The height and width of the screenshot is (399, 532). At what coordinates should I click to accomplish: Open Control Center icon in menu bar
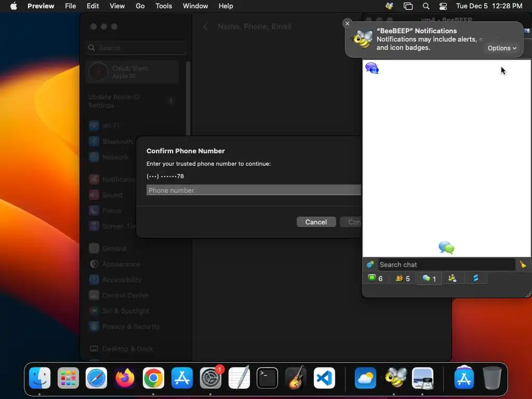point(443,6)
